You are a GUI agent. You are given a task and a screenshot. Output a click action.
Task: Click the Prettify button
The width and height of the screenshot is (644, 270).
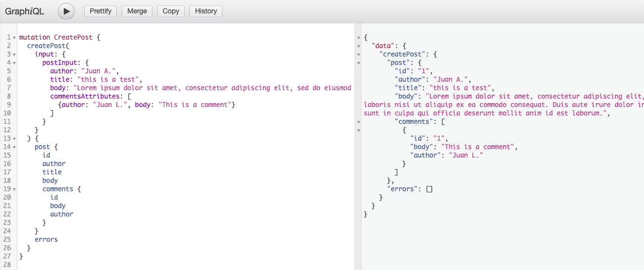[x=101, y=11]
